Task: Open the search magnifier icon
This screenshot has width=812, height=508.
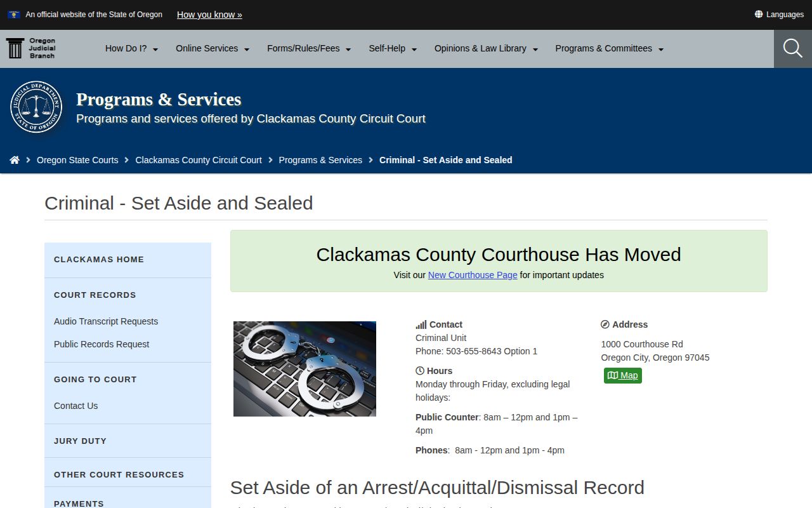Action: pos(793,48)
